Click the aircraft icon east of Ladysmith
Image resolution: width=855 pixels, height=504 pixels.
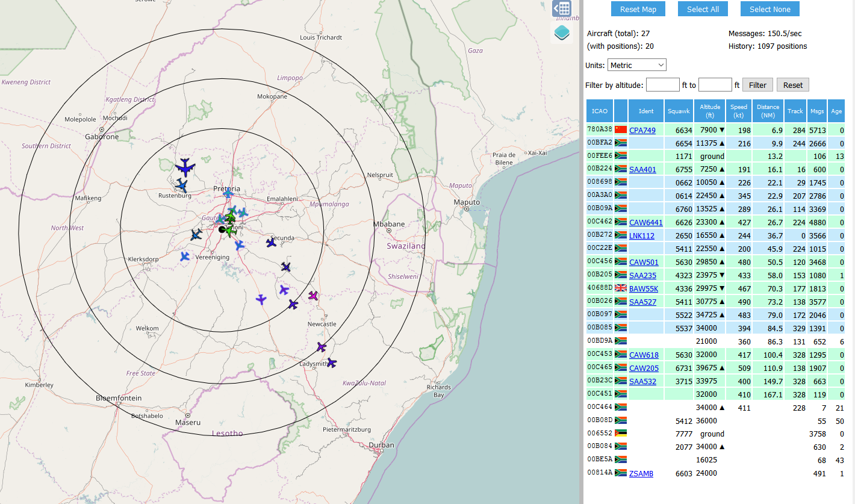click(331, 362)
